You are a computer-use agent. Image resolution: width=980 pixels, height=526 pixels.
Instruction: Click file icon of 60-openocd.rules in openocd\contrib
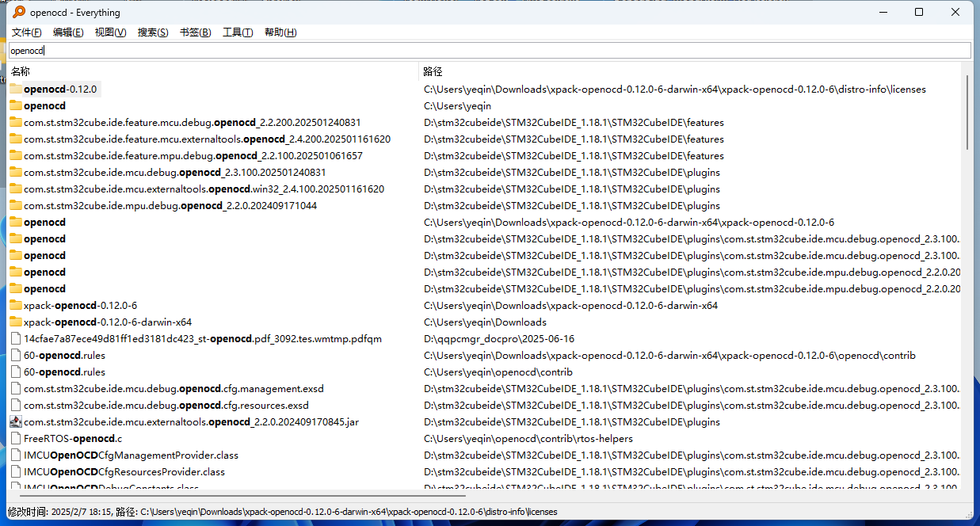click(16, 372)
